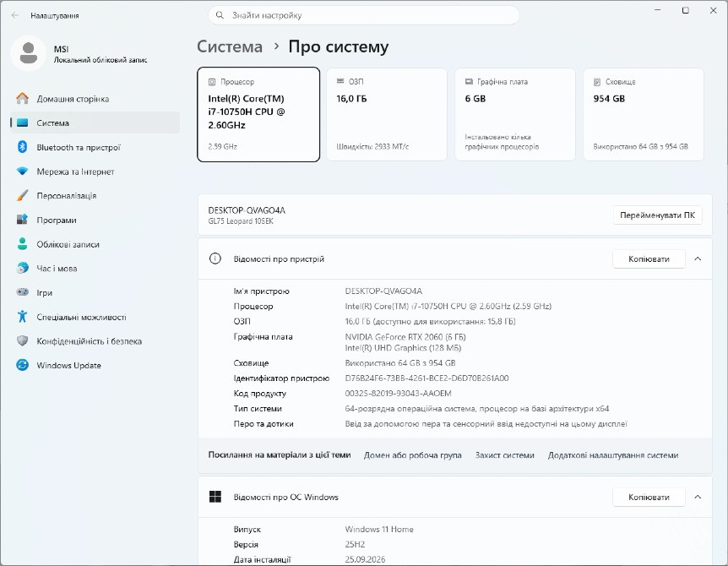
Task: Open the Домен або робоча група link
Action: click(413, 455)
